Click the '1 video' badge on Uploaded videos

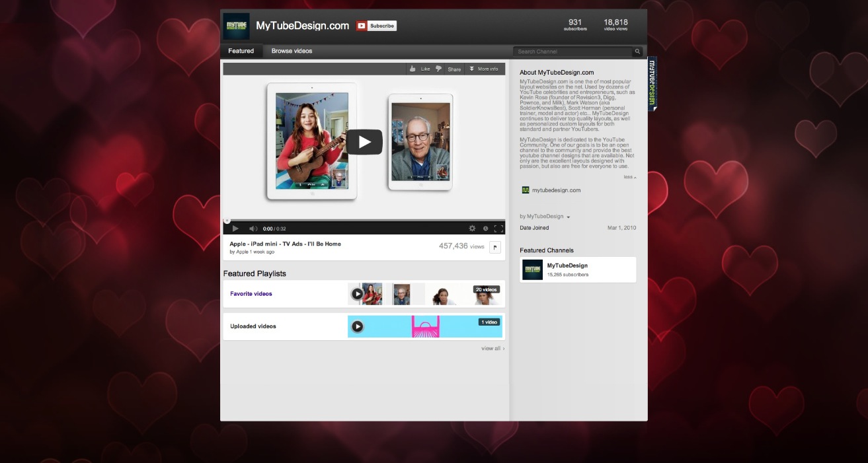pyautogui.click(x=489, y=322)
